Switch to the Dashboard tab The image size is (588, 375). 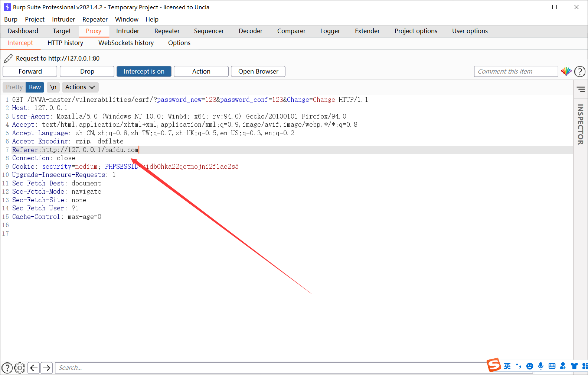coord(23,31)
